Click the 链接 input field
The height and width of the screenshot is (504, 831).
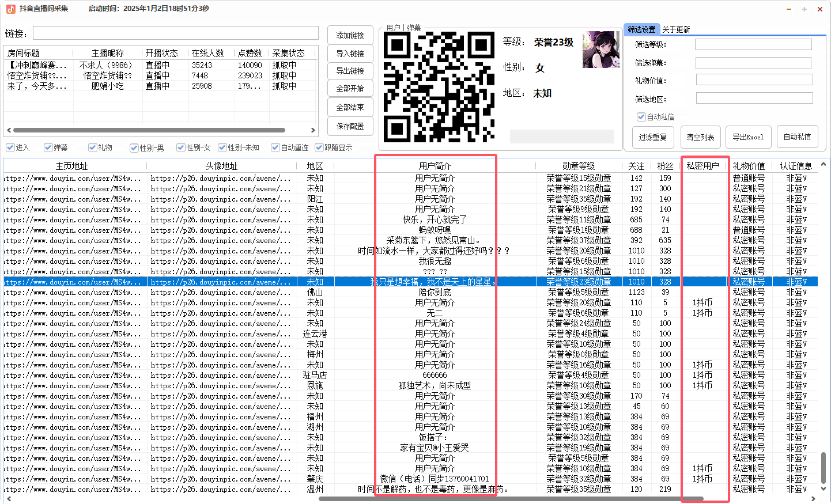pyautogui.click(x=175, y=33)
